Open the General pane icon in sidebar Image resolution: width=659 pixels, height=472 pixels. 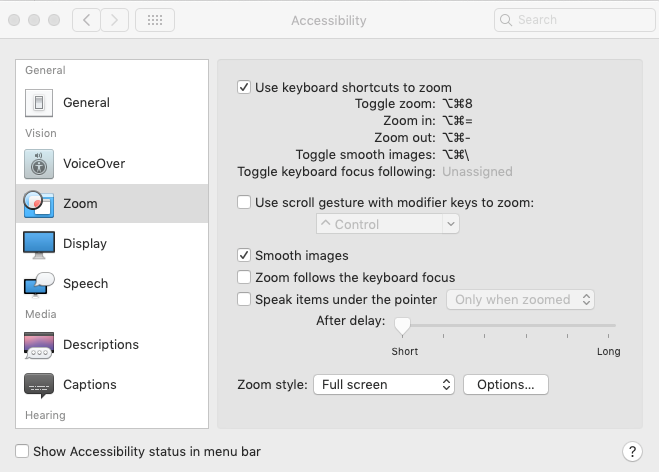pyautogui.click(x=39, y=103)
